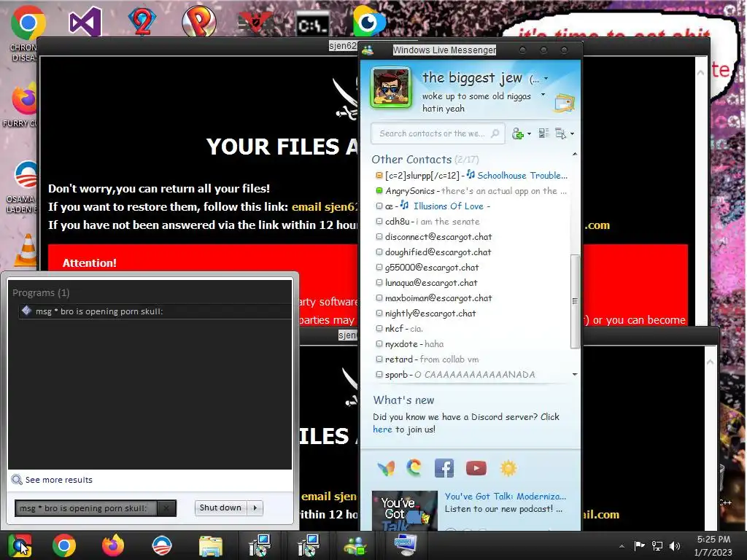
Task: Click the You've Got Talk podcast thumbnail
Action: pyautogui.click(x=404, y=510)
